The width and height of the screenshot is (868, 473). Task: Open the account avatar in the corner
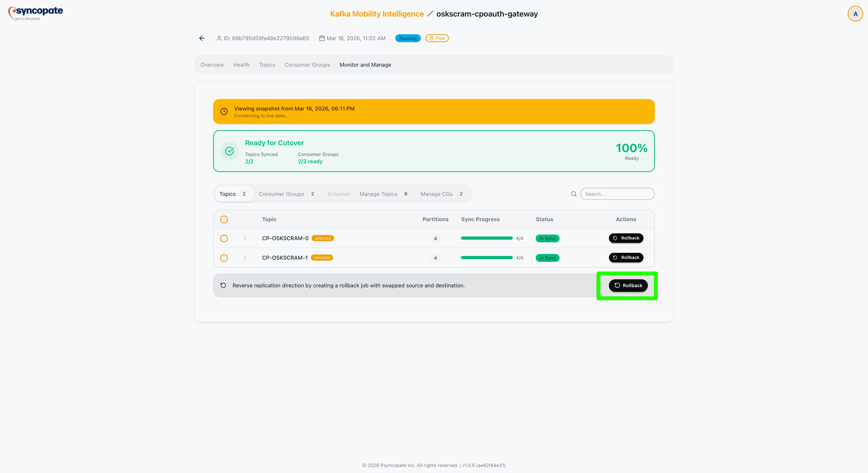855,13
